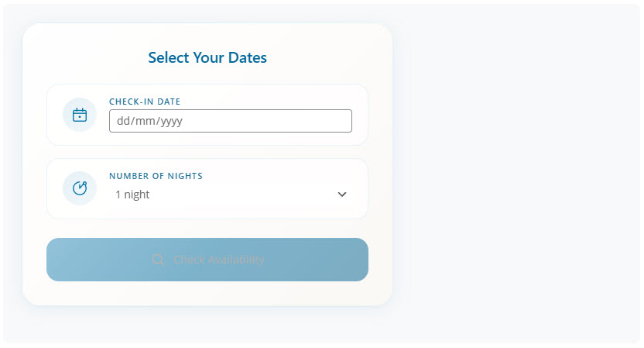The height and width of the screenshot is (348, 644).
Task: Expand nights list using the chevron arrow
Action: click(342, 195)
